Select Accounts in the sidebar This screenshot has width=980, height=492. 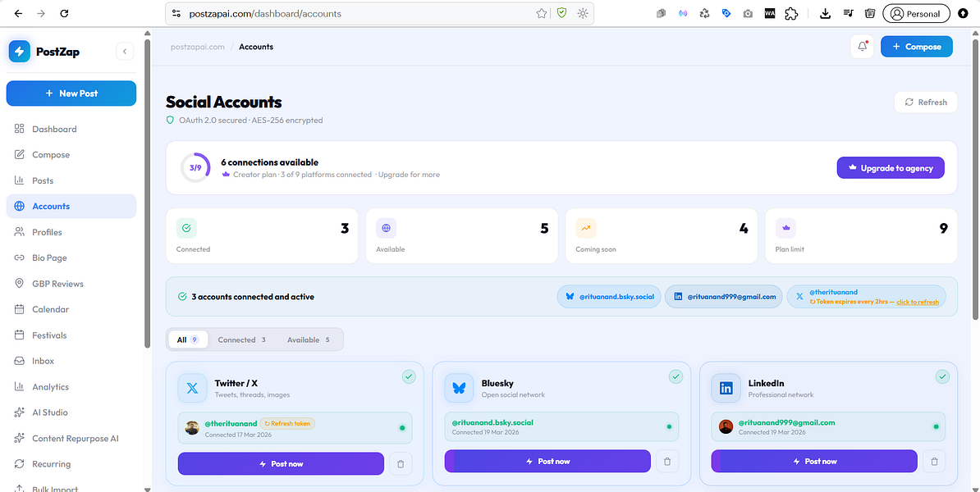(71, 206)
